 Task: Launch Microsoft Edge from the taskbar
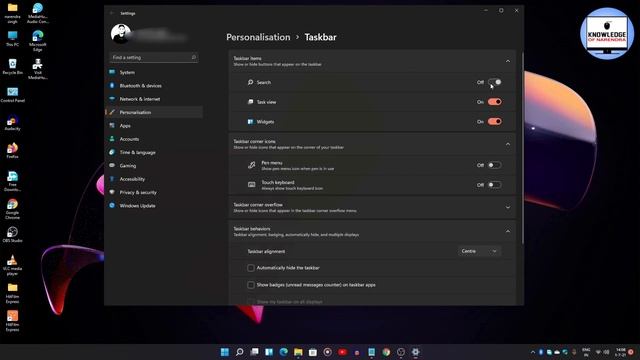coord(284,352)
